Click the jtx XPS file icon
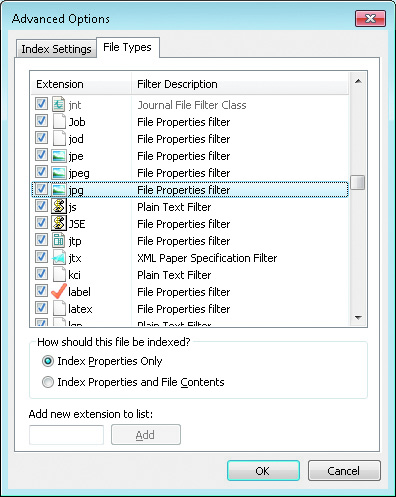This screenshot has height=497, width=396. (59, 258)
